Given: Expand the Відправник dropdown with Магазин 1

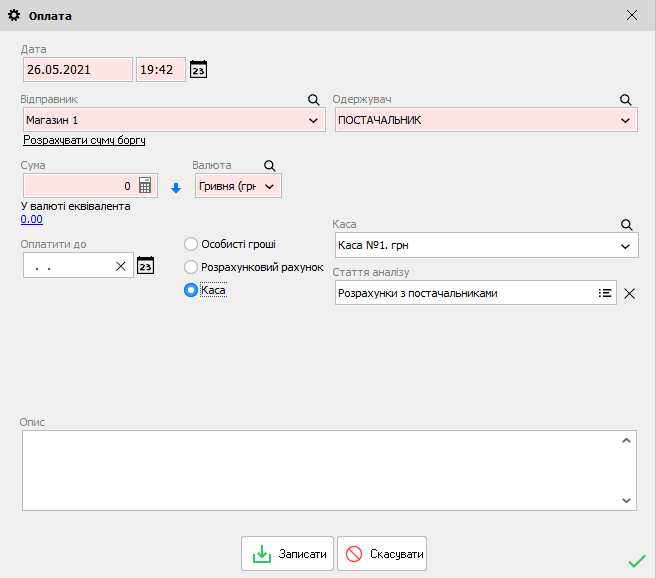Looking at the screenshot, I should coord(313,120).
